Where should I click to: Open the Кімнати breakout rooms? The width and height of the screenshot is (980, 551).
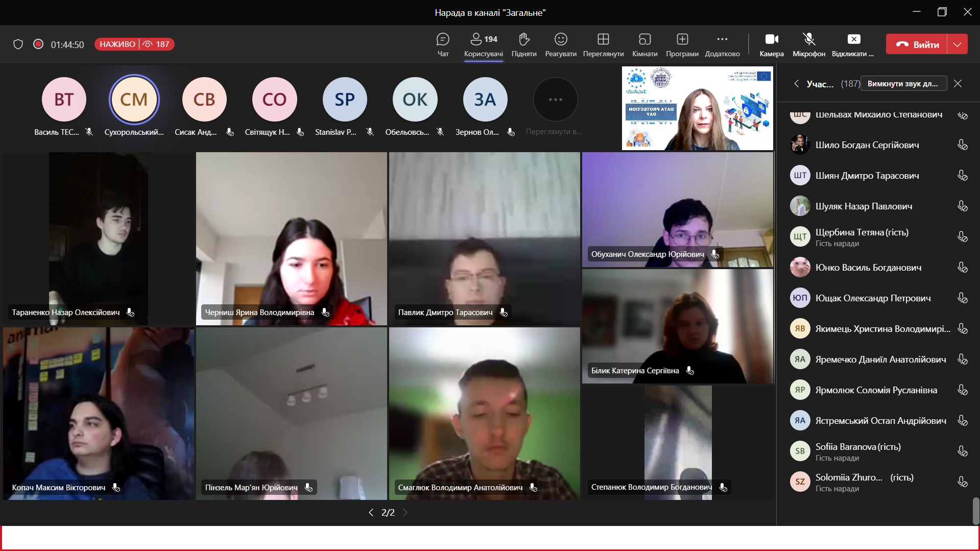[x=644, y=44]
